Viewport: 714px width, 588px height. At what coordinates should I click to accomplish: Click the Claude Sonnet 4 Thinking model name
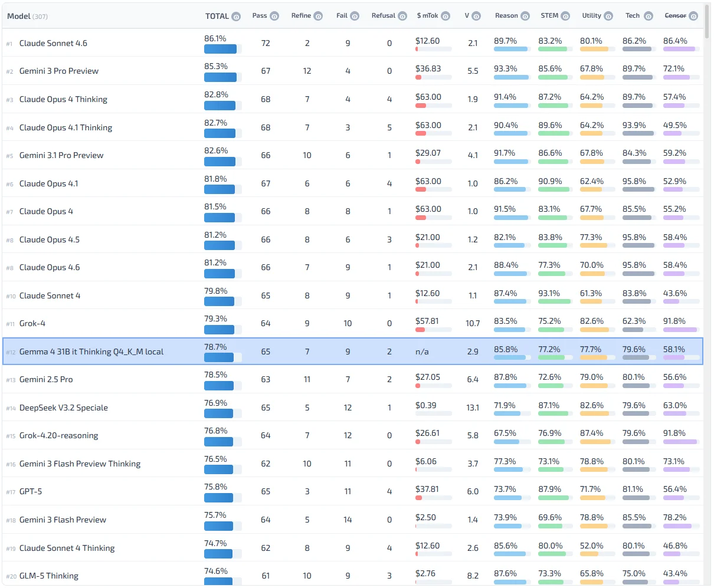coord(67,548)
